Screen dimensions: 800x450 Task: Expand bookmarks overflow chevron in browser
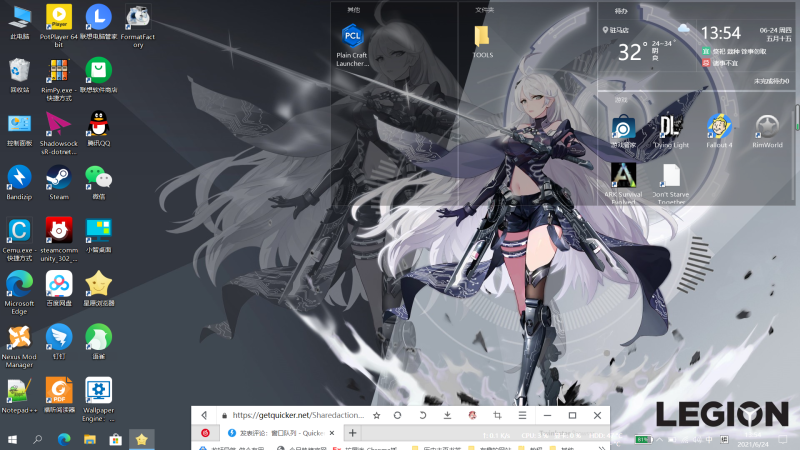point(602,448)
